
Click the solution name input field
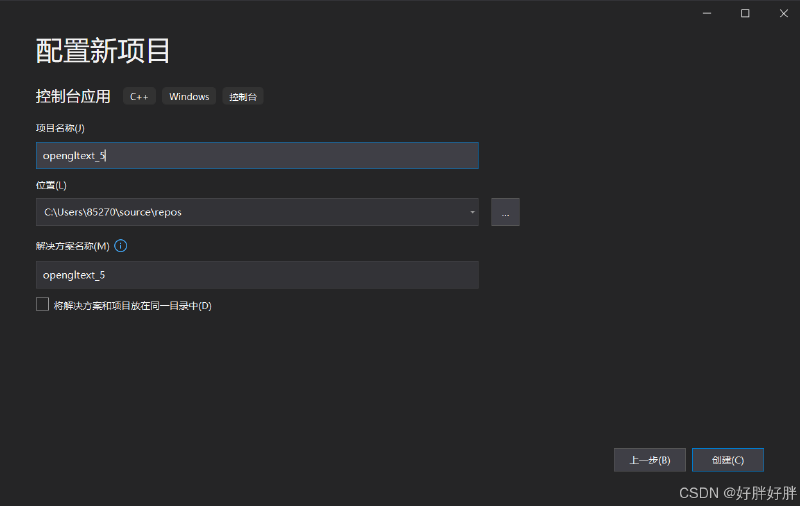[257, 275]
